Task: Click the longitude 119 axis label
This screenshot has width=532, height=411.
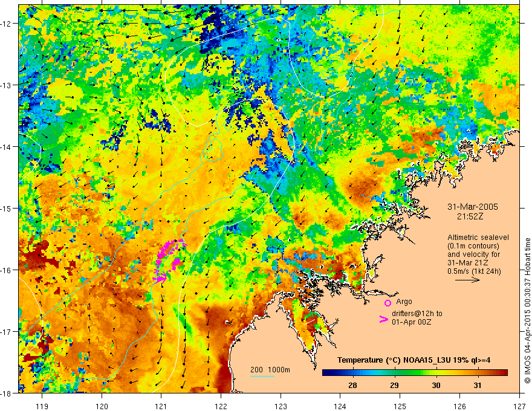Action: (42, 406)
